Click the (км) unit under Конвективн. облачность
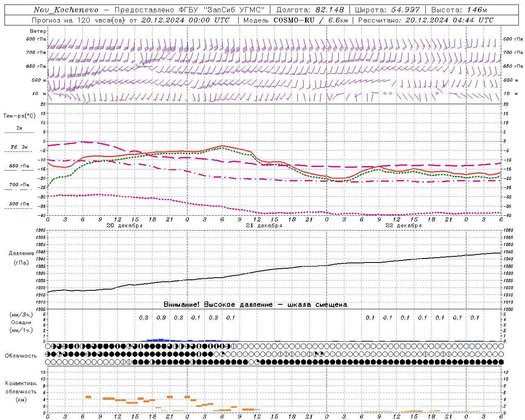 coord(21,399)
